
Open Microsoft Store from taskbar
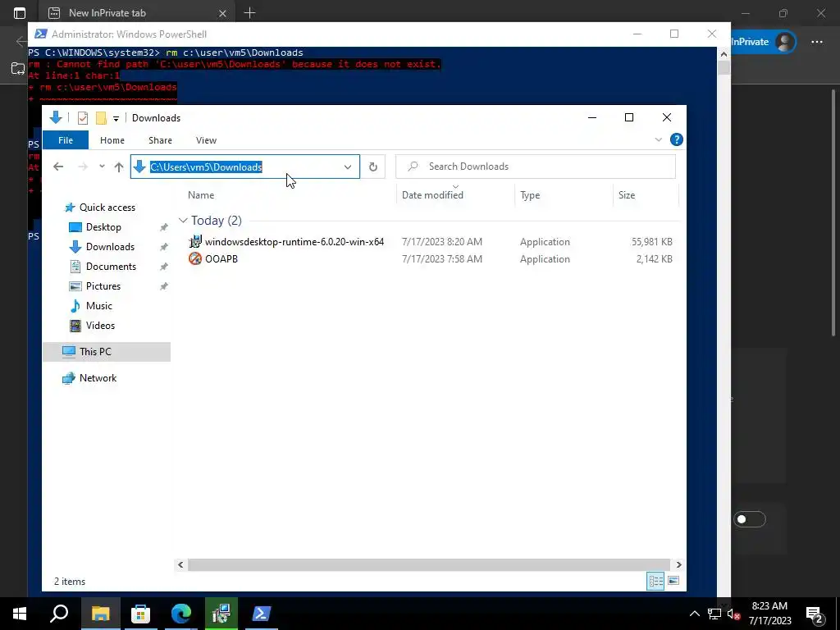click(x=140, y=614)
